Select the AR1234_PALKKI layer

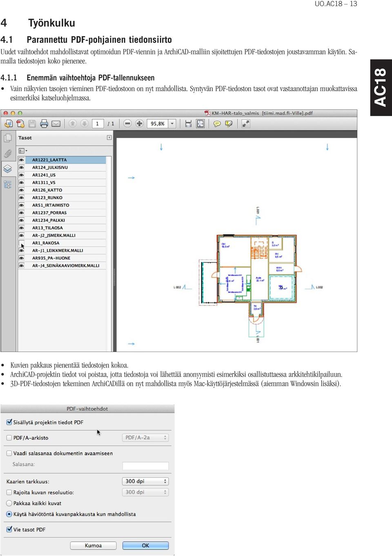click(x=62, y=220)
